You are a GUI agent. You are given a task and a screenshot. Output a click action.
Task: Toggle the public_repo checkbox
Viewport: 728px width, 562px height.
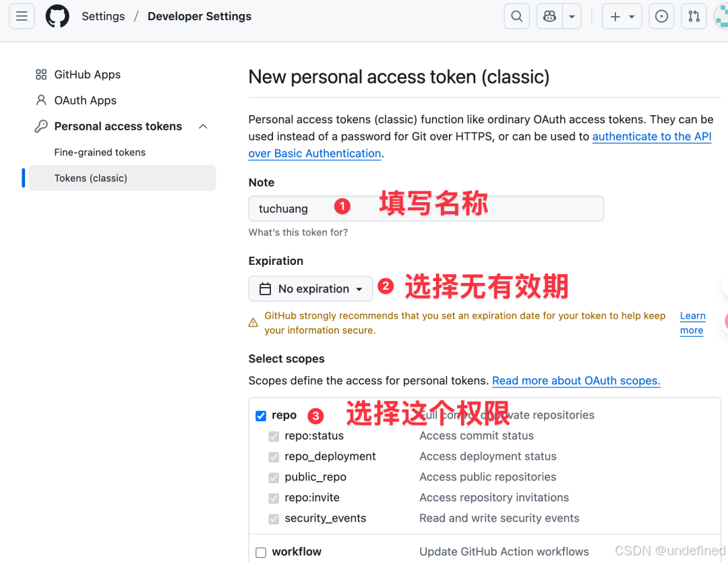click(274, 477)
